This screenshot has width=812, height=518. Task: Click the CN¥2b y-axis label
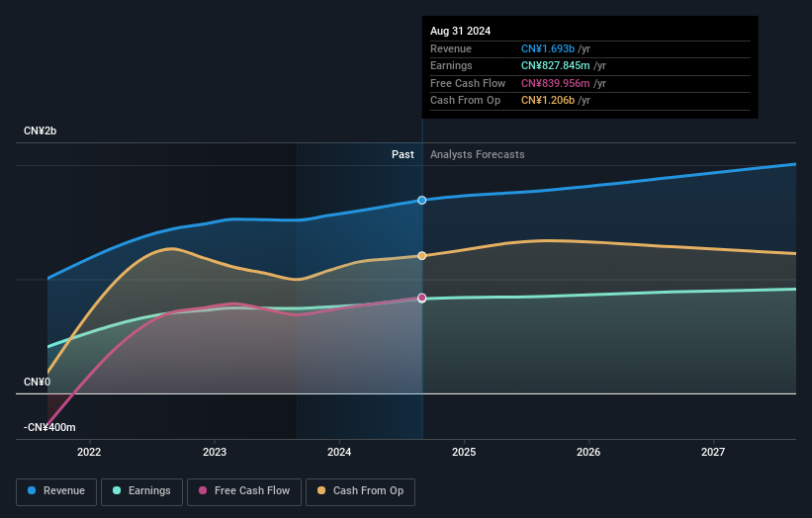(x=40, y=130)
